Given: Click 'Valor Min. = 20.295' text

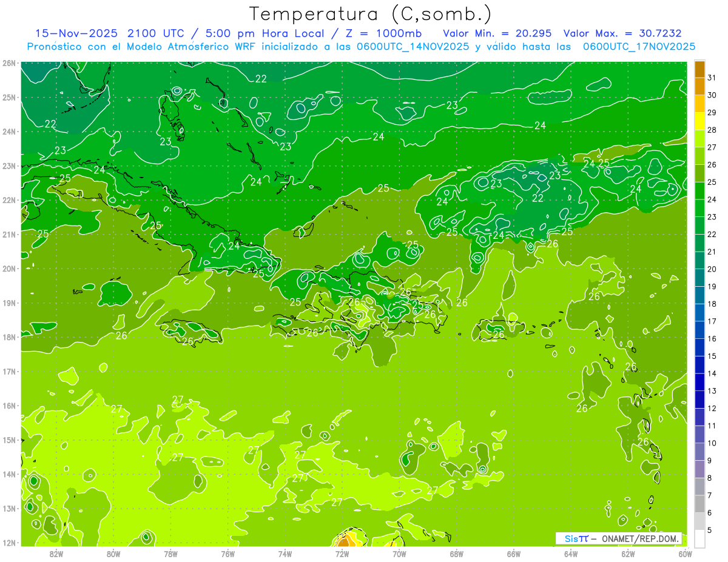Looking at the screenshot, I should [497, 33].
